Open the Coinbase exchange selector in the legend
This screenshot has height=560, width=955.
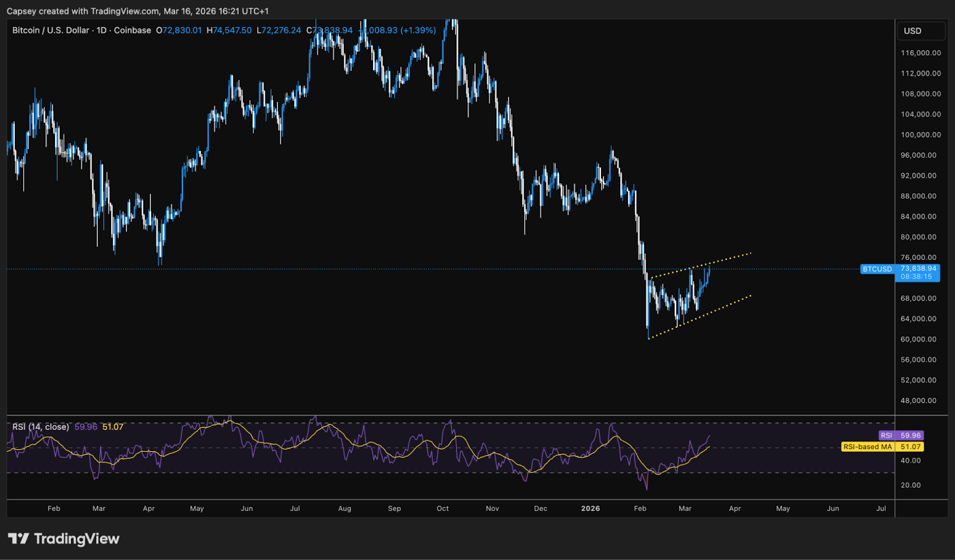click(133, 30)
